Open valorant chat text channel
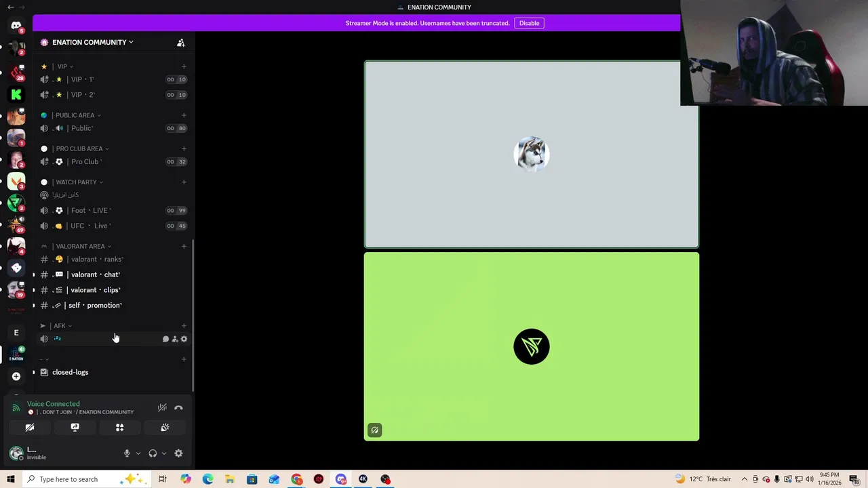This screenshot has width=868, height=488. (x=113, y=274)
